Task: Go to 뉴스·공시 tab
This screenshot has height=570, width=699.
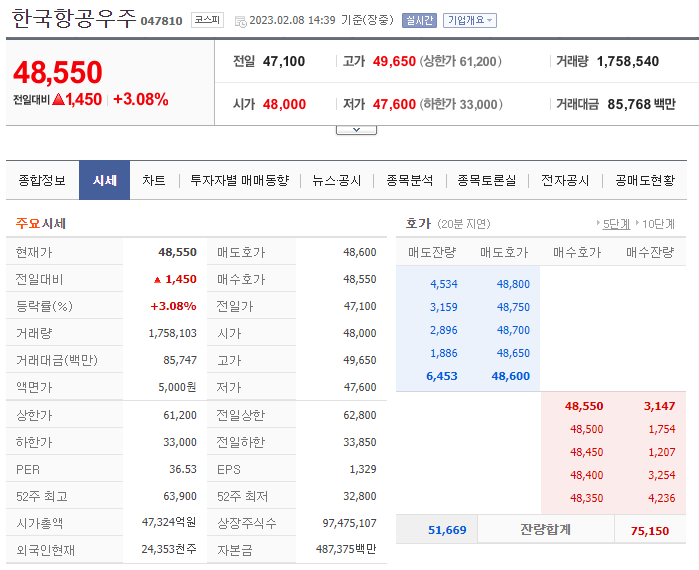Action: pyautogui.click(x=337, y=180)
